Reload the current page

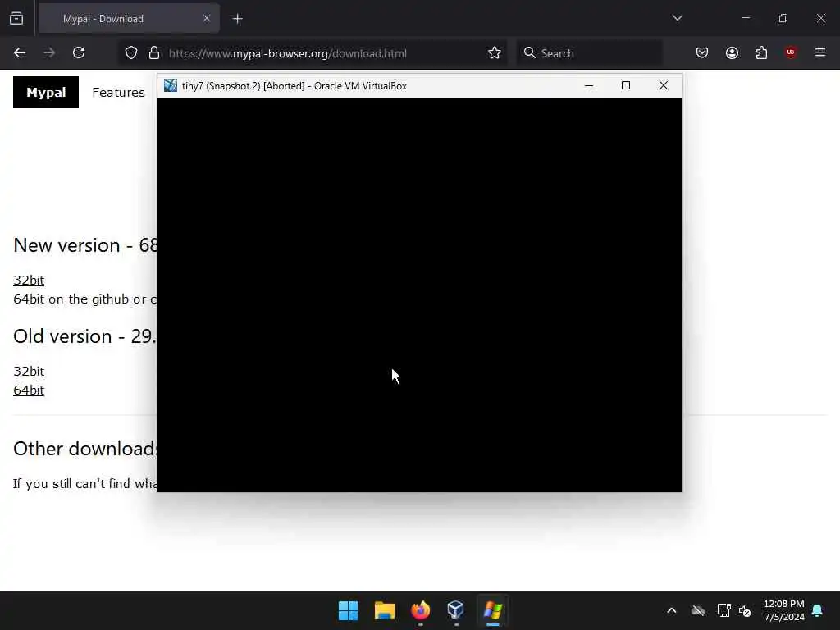coord(79,53)
